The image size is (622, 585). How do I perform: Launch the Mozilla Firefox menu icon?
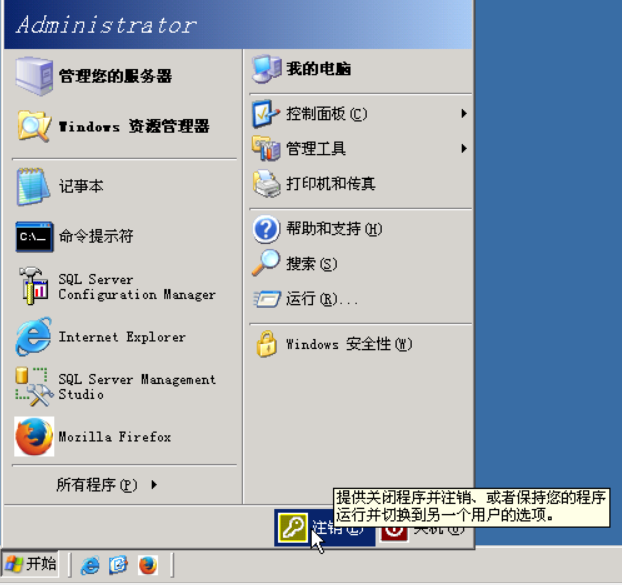click(x=34, y=436)
